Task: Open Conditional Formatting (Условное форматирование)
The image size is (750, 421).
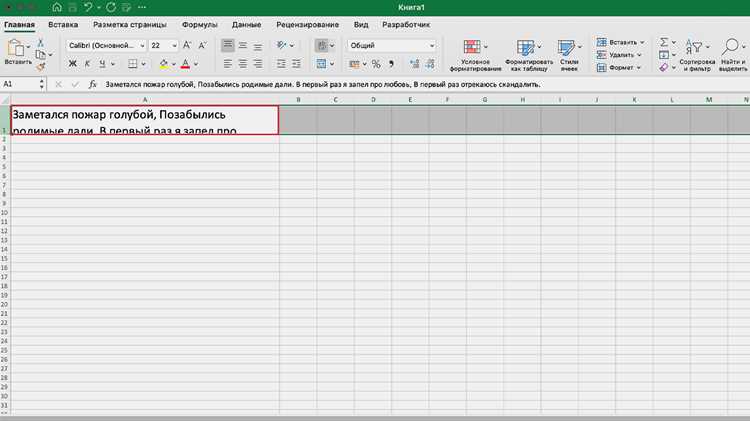Action: coord(475,55)
